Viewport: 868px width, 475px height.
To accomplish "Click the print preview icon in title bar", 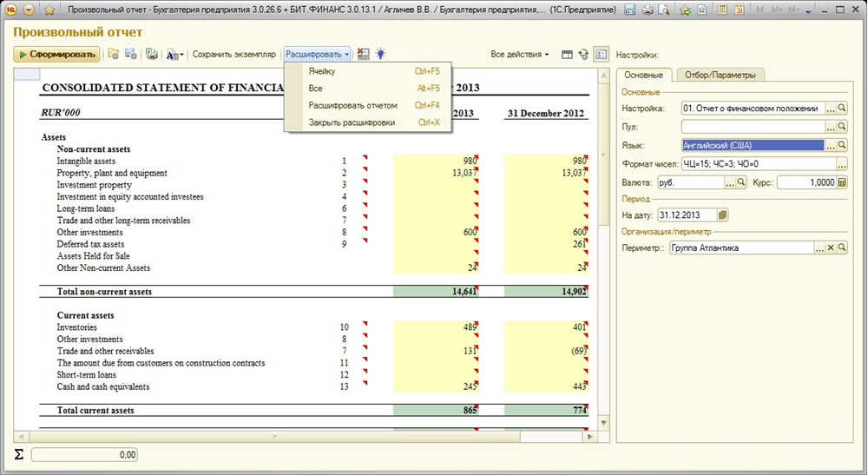I will [x=664, y=10].
